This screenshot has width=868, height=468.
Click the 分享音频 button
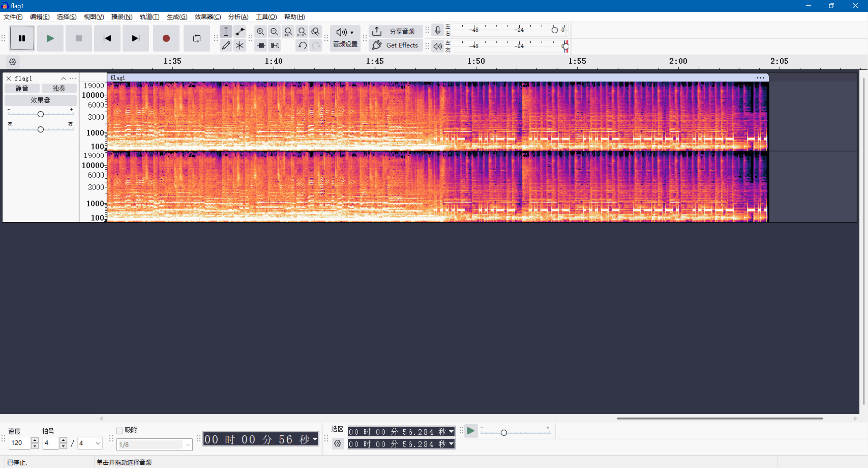click(x=395, y=32)
